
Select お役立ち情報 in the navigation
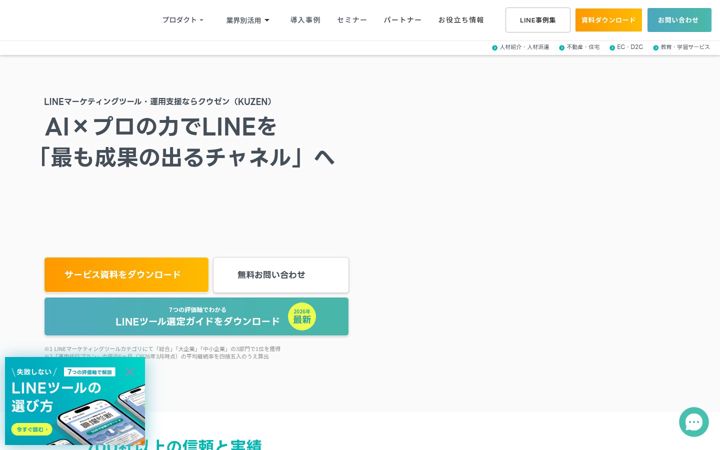point(461,20)
